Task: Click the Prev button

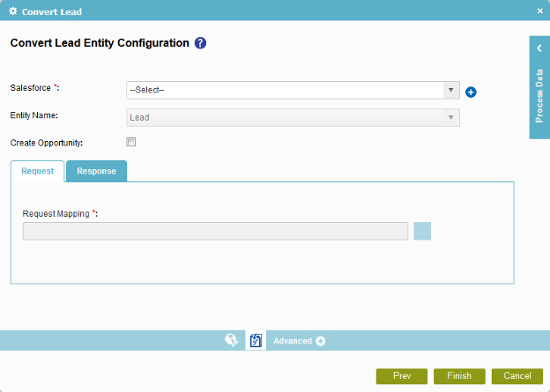Action: click(402, 376)
